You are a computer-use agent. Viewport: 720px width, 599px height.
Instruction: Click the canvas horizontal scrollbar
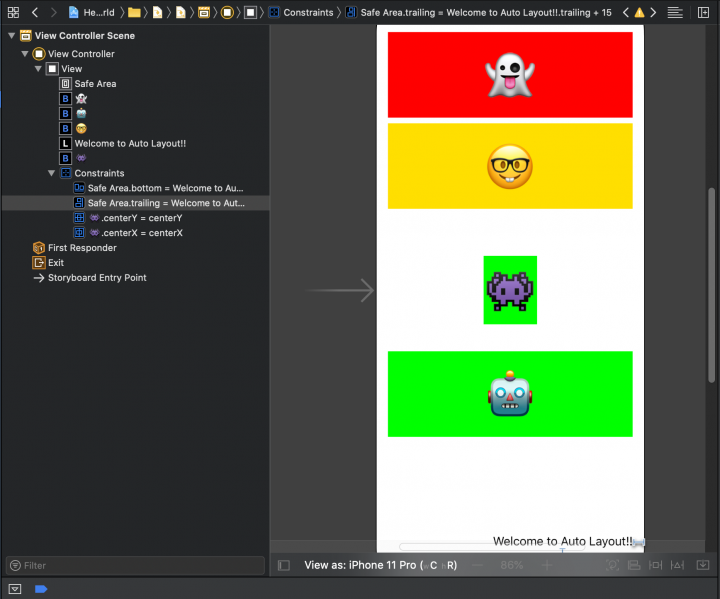(x=491, y=547)
